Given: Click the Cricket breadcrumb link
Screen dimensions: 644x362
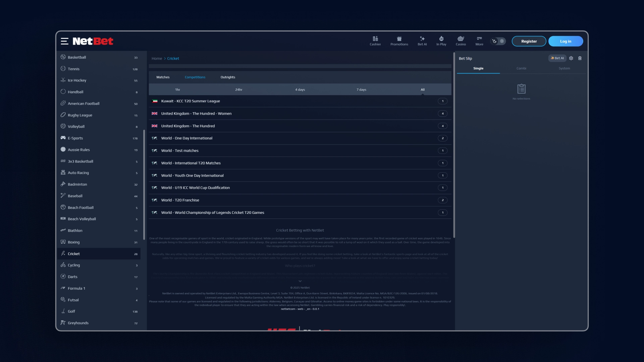Looking at the screenshot, I should click(173, 58).
